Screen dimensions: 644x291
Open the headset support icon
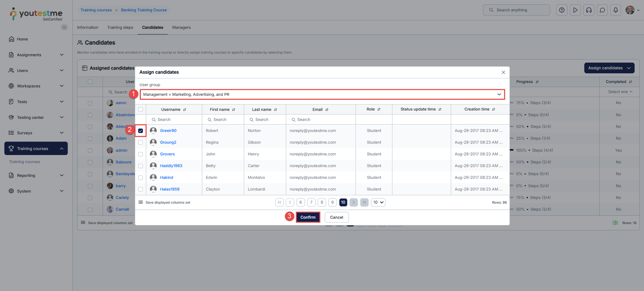point(589,10)
